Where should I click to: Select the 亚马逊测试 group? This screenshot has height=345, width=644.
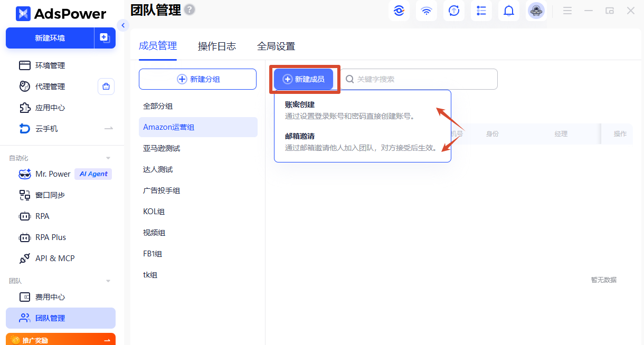(198, 148)
